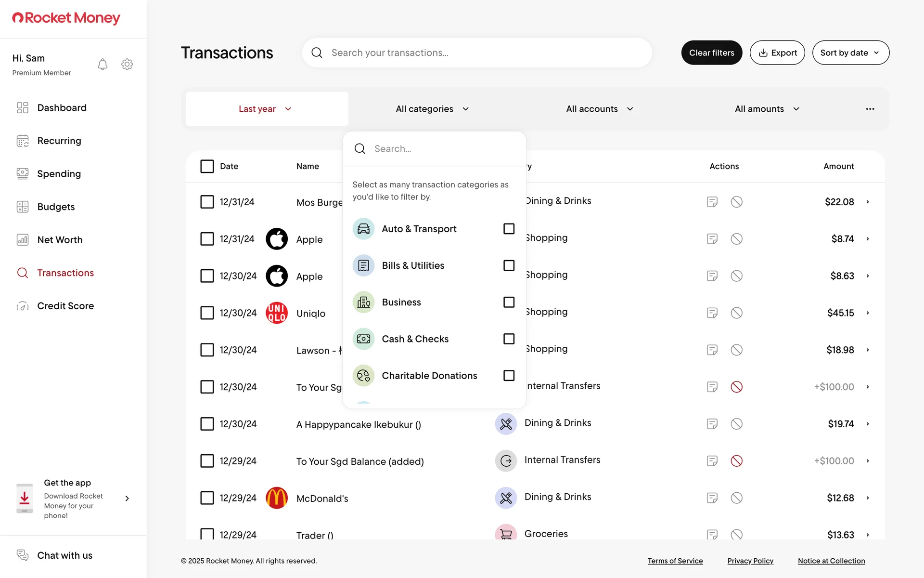Open the Sort by date dropdown

tap(850, 53)
